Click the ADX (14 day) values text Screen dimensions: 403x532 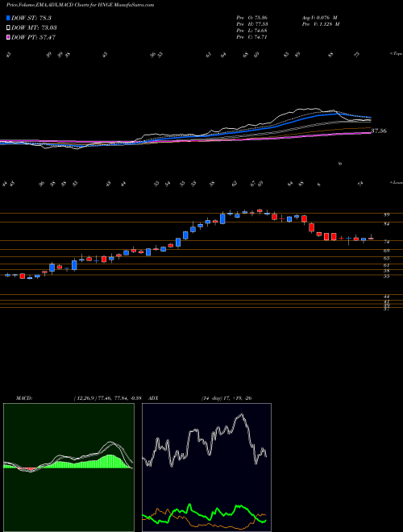pos(226,398)
